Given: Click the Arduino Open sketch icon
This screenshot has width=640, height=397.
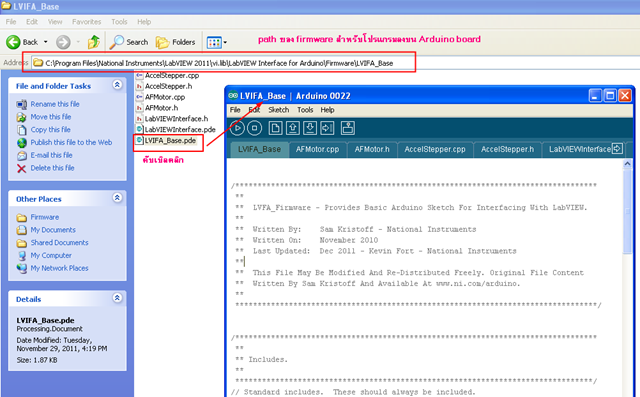Looking at the screenshot, I should (292, 128).
